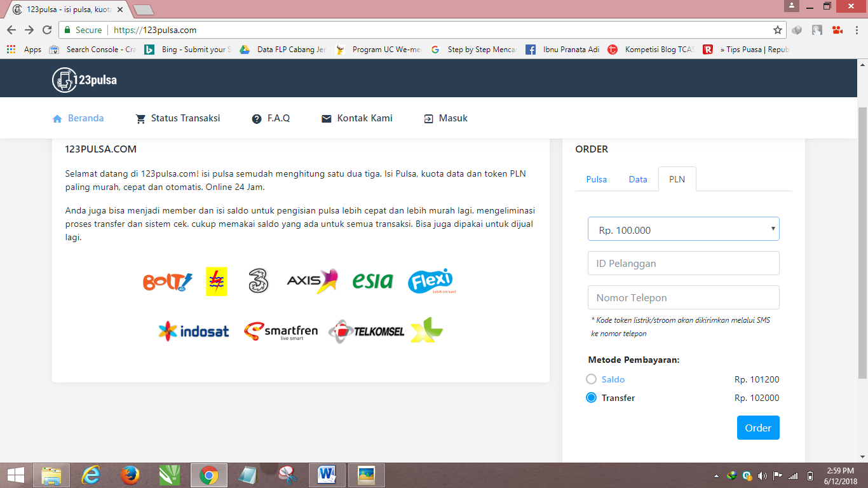Open Status Transaksi page
The width and height of the screenshot is (868, 488).
(x=178, y=118)
